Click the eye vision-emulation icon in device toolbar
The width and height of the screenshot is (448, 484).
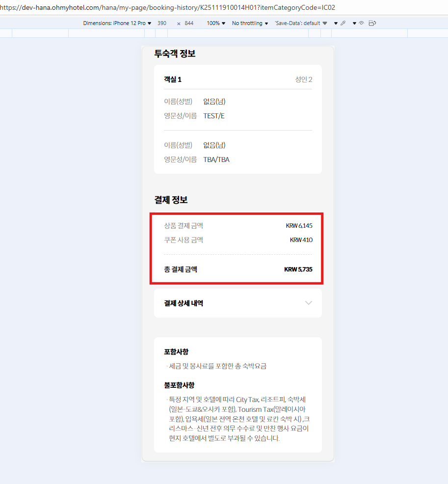pos(362,23)
